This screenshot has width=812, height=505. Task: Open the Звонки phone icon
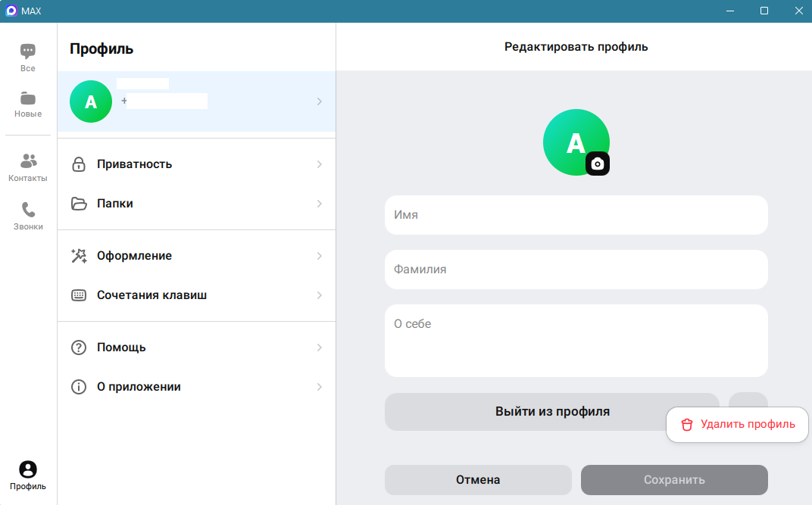tap(28, 210)
